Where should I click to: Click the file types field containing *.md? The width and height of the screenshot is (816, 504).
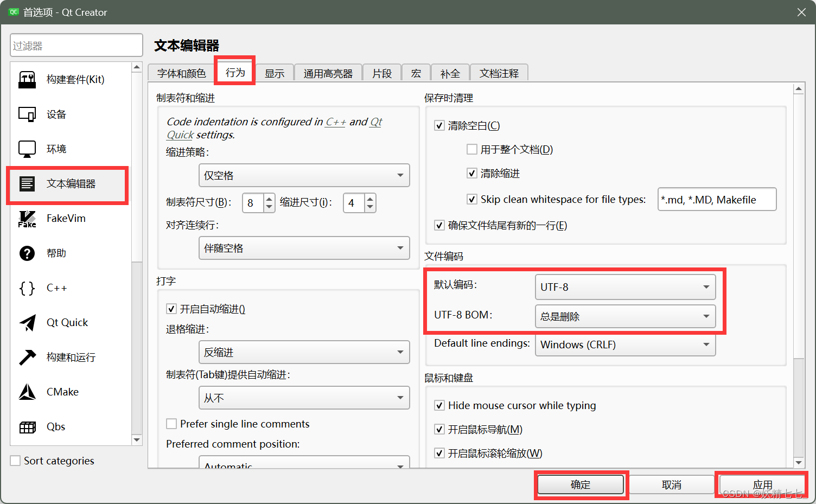click(717, 199)
